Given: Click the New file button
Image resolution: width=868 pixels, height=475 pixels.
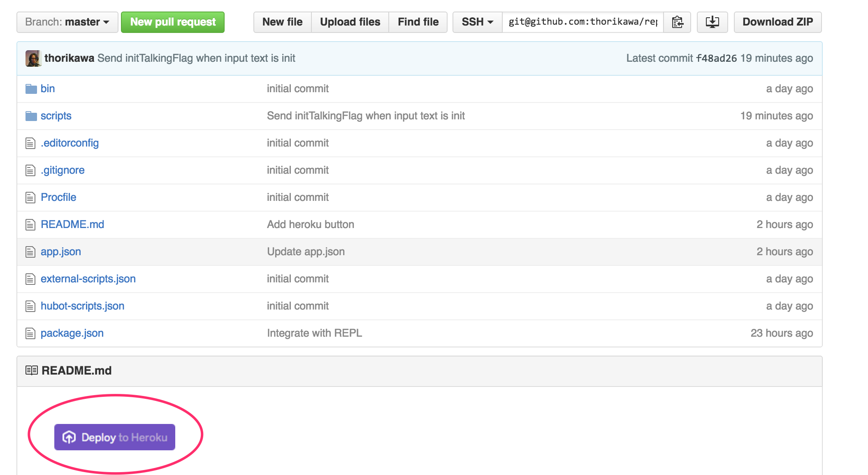Looking at the screenshot, I should (283, 22).
